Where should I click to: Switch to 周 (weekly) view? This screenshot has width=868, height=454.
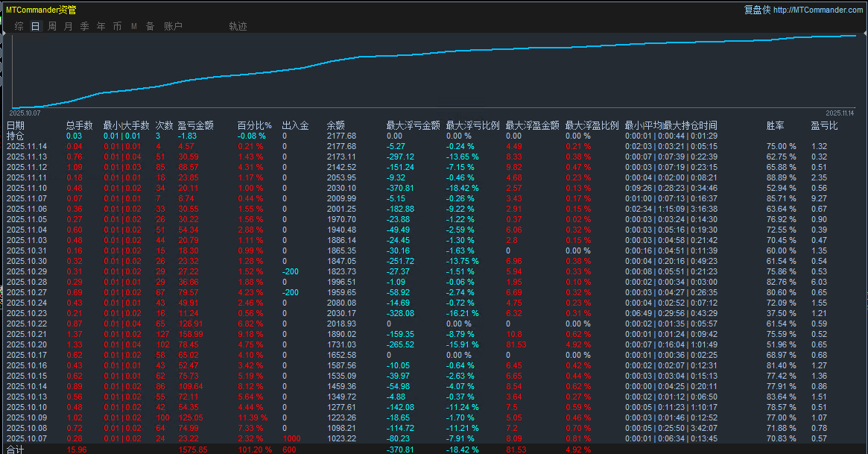pos(51,25)
